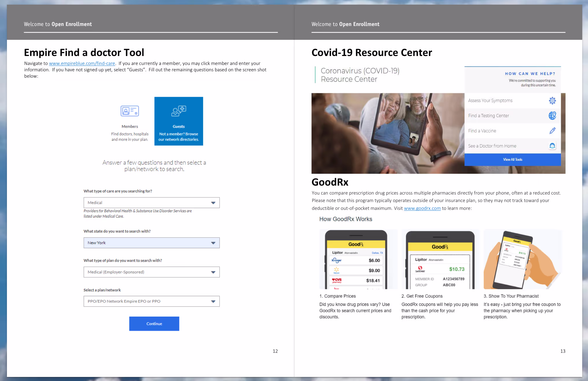Screen dimensions: 588x381
Task: Click the $10.73 coupon price
Action: (x=457, y=269)
